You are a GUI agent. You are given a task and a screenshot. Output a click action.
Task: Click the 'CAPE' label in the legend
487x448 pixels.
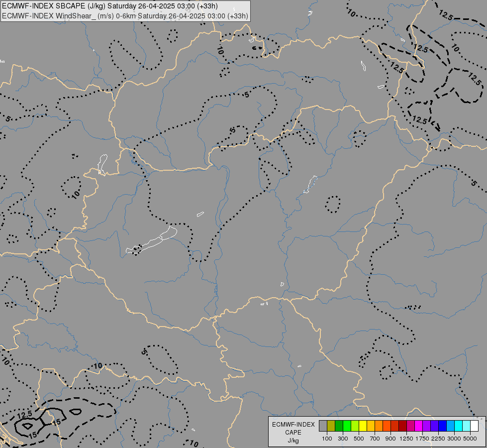coord(293,433)
